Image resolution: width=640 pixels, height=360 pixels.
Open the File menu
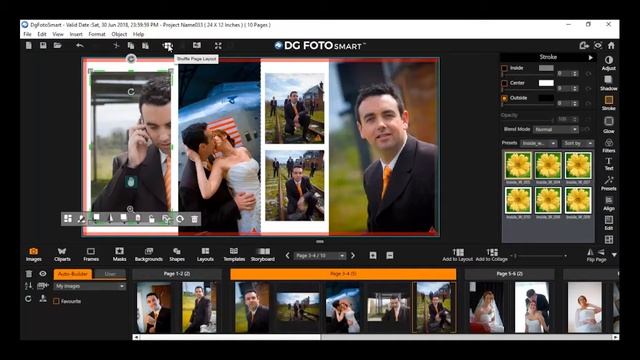pyautogui.click(x=27, y=34)
